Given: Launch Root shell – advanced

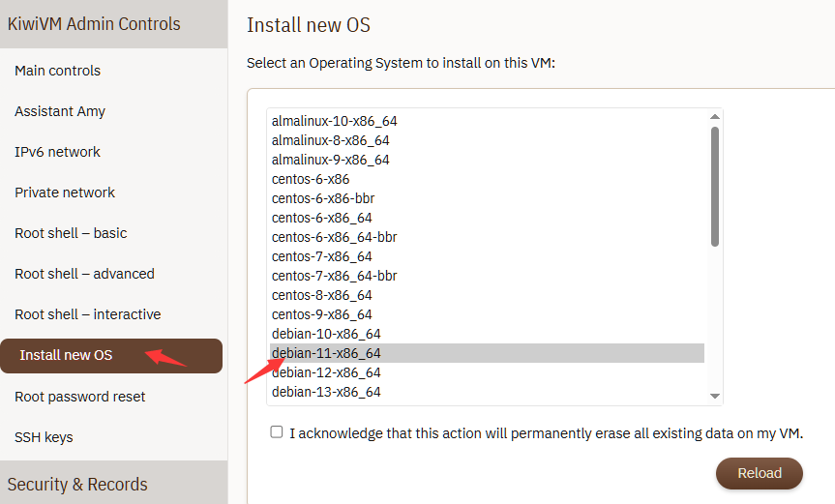Looking at the screenshot, I should coord(84,274).
